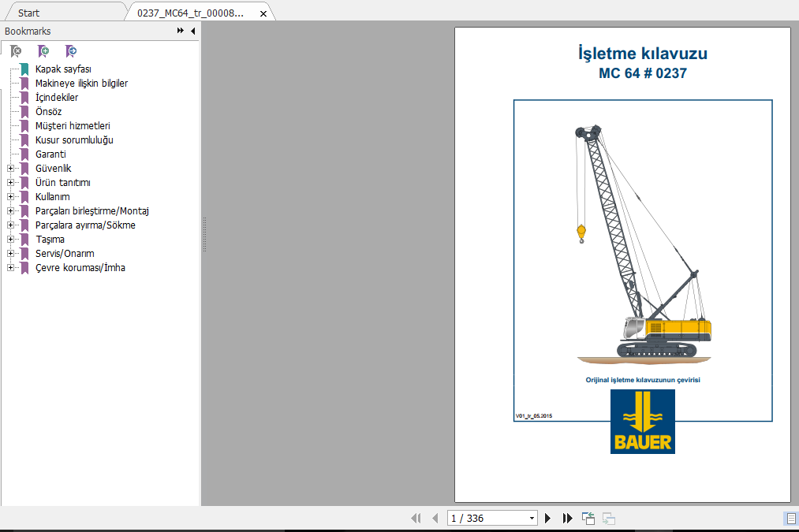Click the add bookmark icon

(x=43, y=51)
